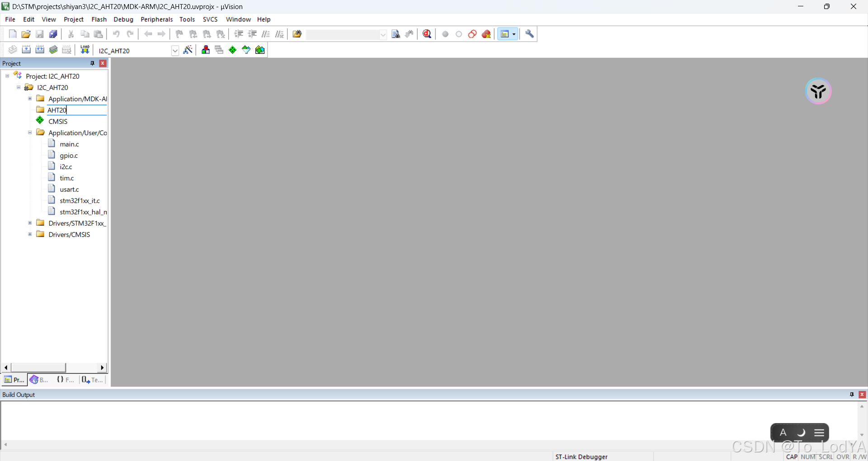
Task: Click the Find in Files icon
Action: click(297, 34)
